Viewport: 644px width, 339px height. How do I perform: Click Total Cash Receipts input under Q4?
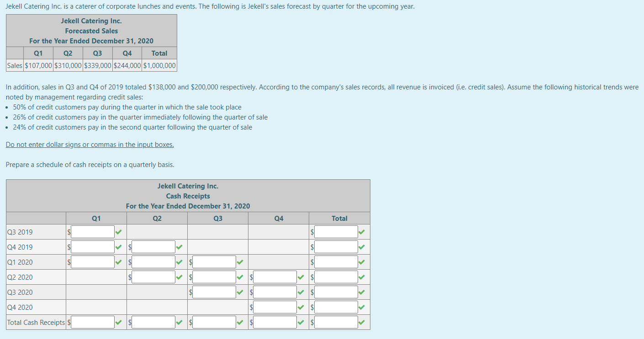click(275, 322)
